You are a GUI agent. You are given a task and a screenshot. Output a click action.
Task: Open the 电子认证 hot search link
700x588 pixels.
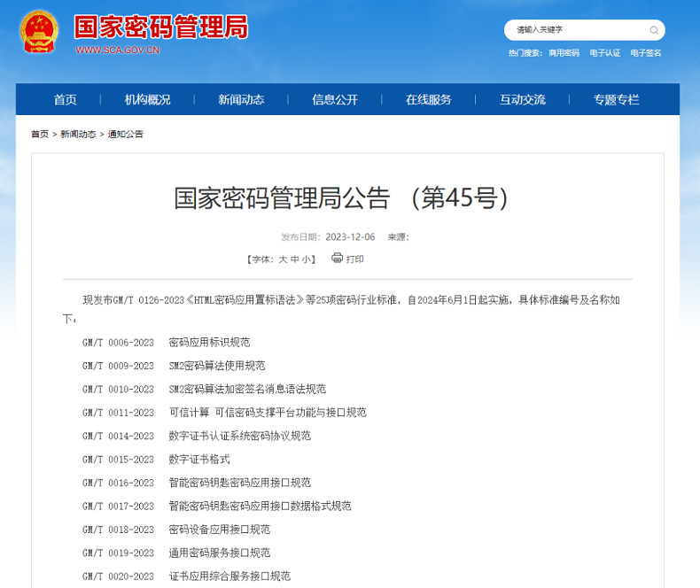(x=606, y=53)
